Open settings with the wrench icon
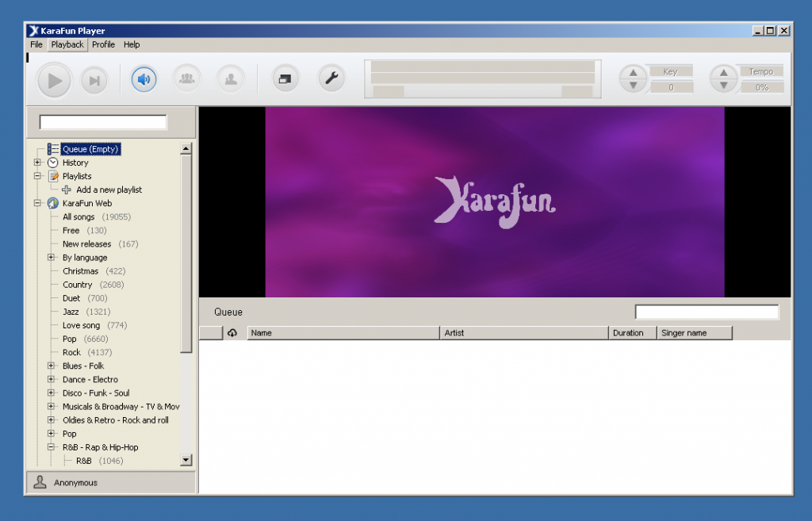Image resolution: width=812 pixels, height=521 pixels. (x=331, y=79)
